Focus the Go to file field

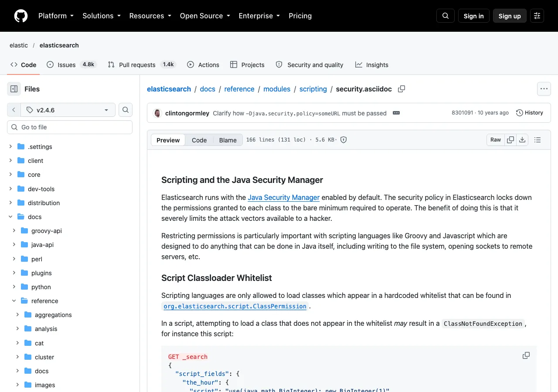(x=70, y=127)
